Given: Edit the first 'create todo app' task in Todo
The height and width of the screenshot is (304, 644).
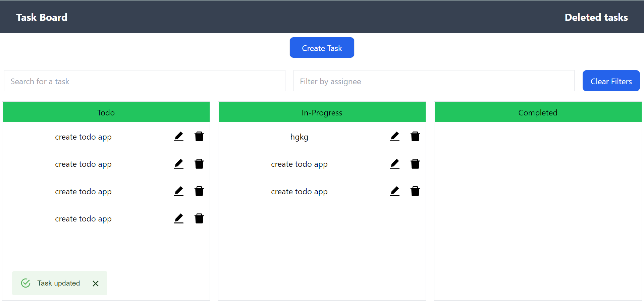Looking at the screenshot, I should [178, 136].
